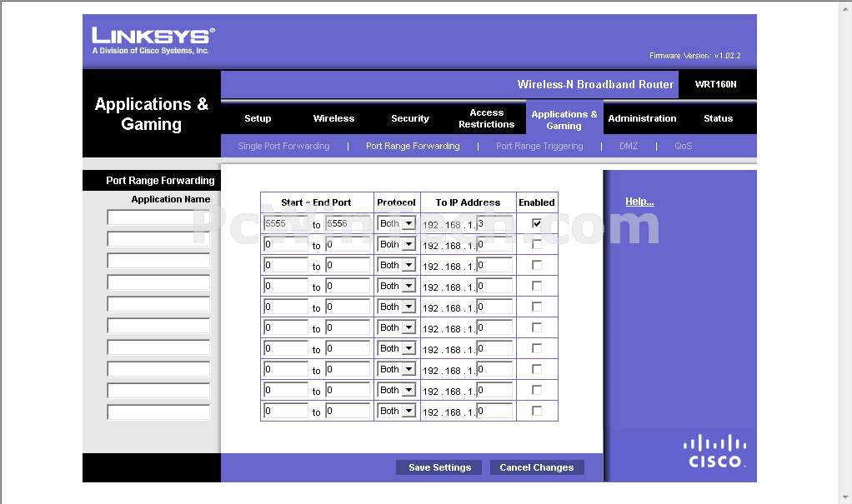Enable the last forwarding row checkbox

[537, 412]
